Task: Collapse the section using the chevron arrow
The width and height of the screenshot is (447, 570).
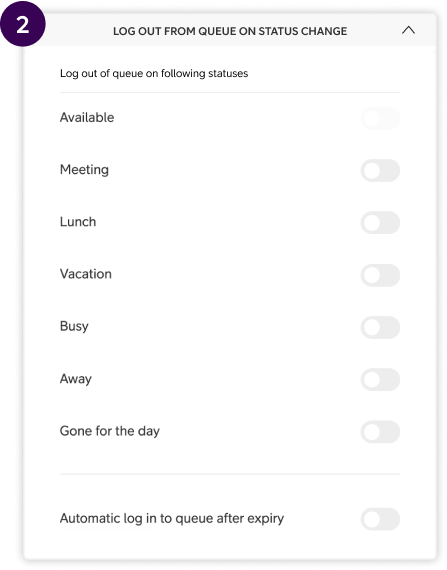Action: pos(408,31)
